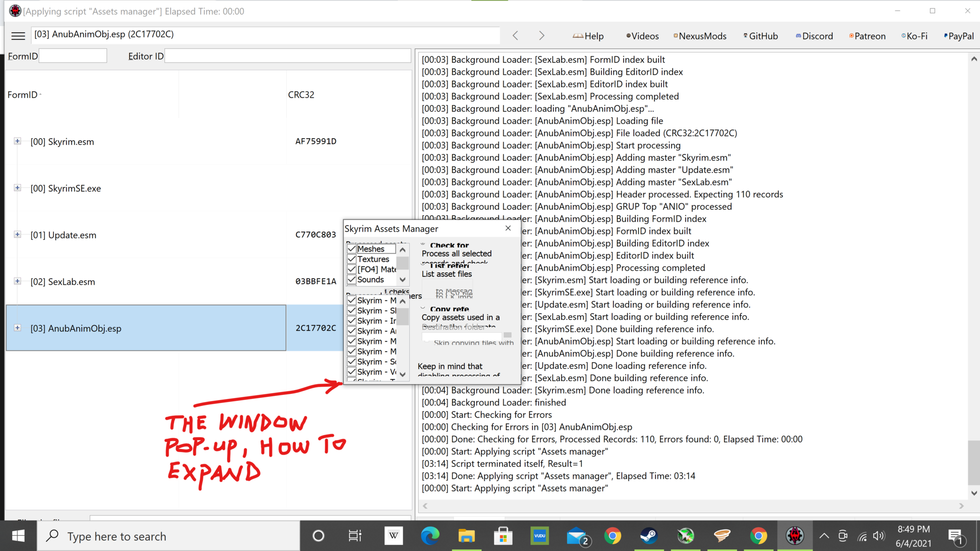
Task: Open Microsoft Store from the taskbar
Action: click(503, 536)
